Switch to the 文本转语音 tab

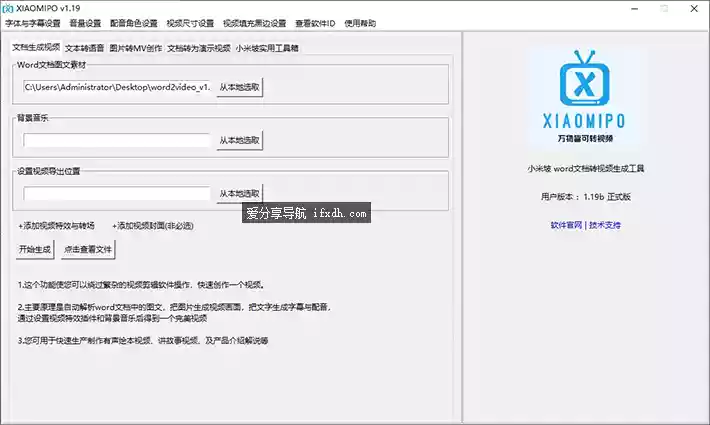[84, 48]
